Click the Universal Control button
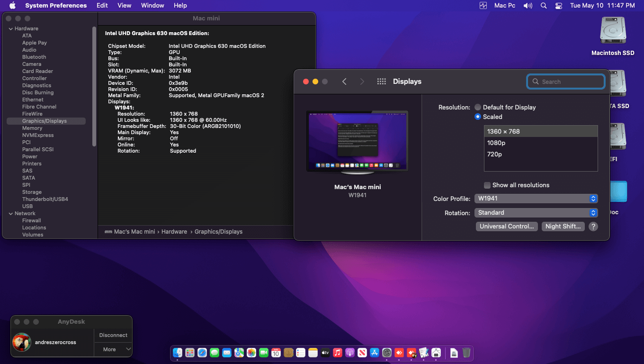Image resolution: width=644 pixels, height=364 pixels. [x=507, y=226]
